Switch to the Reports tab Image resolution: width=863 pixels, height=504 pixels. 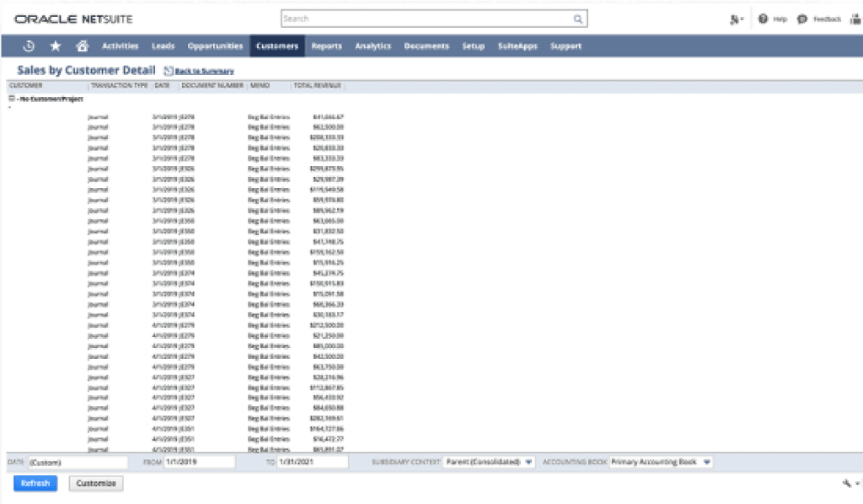coord(327,46)
